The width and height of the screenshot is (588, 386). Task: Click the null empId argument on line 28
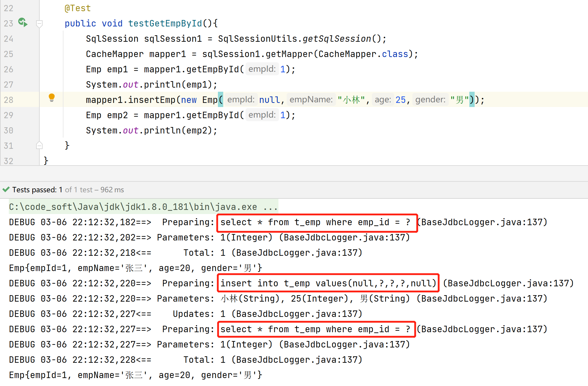[x=269, y=100]
